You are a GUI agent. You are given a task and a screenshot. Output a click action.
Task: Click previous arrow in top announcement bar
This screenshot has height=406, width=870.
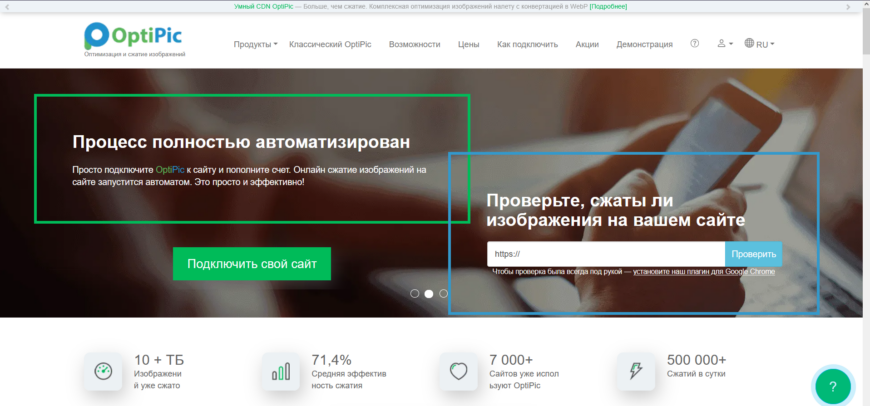point(7,7)
